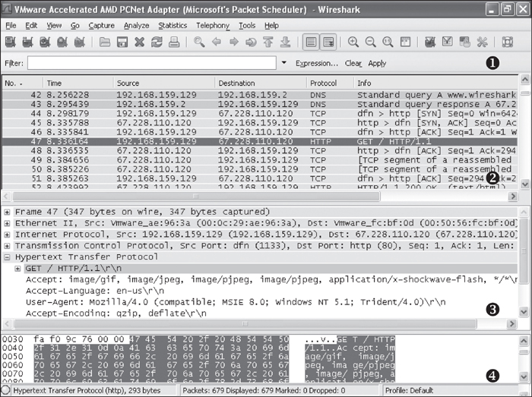Expand Frame 47 tree node
The image size is (532, 397).
coord(7,213)
